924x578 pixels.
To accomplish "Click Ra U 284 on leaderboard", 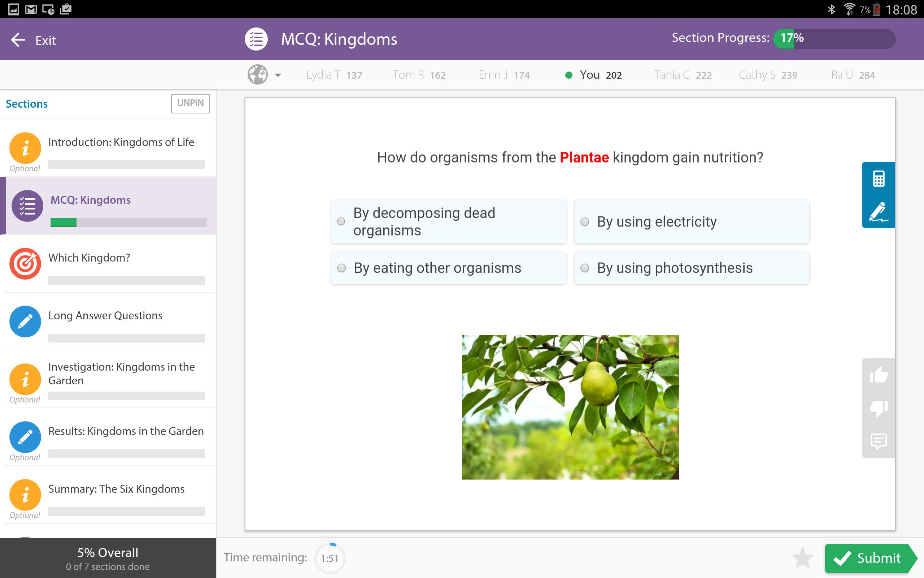I will click(x=853, y=75).
